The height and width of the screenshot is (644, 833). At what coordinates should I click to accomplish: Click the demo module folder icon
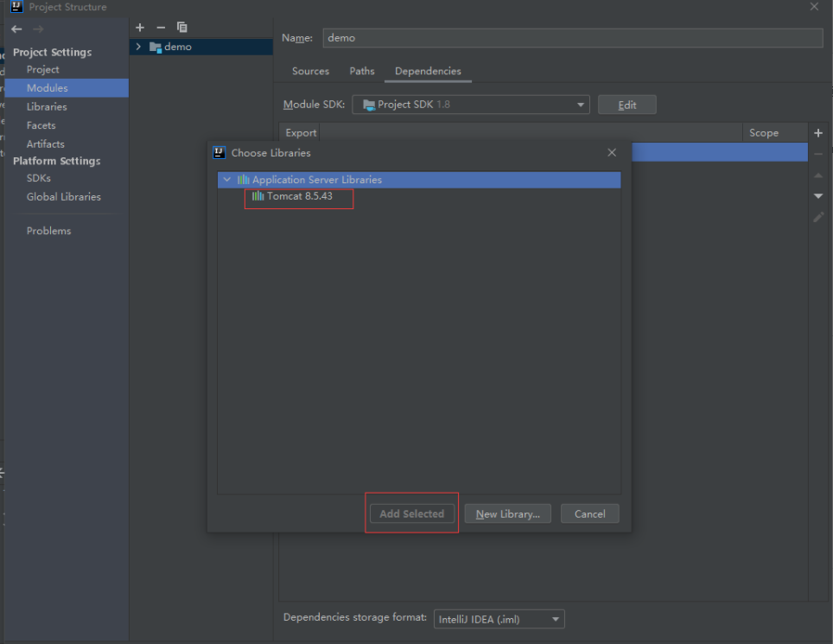pyautogui.click(x=156, y=48)
